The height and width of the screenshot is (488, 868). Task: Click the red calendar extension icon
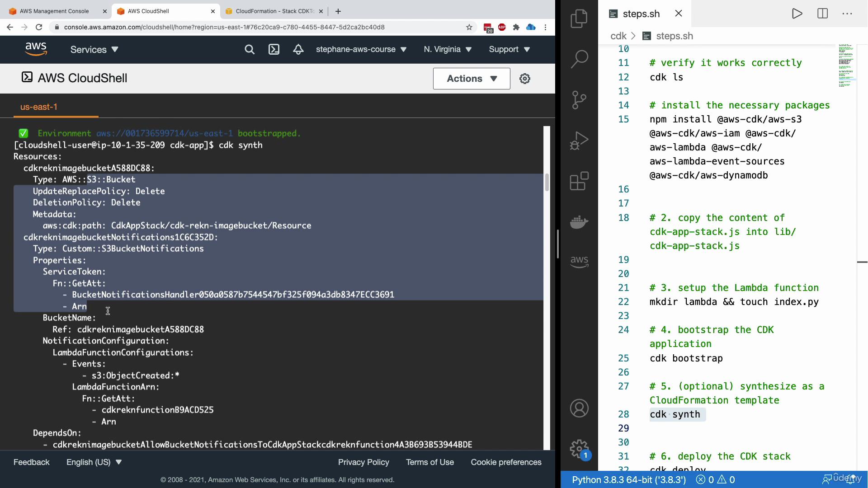[488, 28]
